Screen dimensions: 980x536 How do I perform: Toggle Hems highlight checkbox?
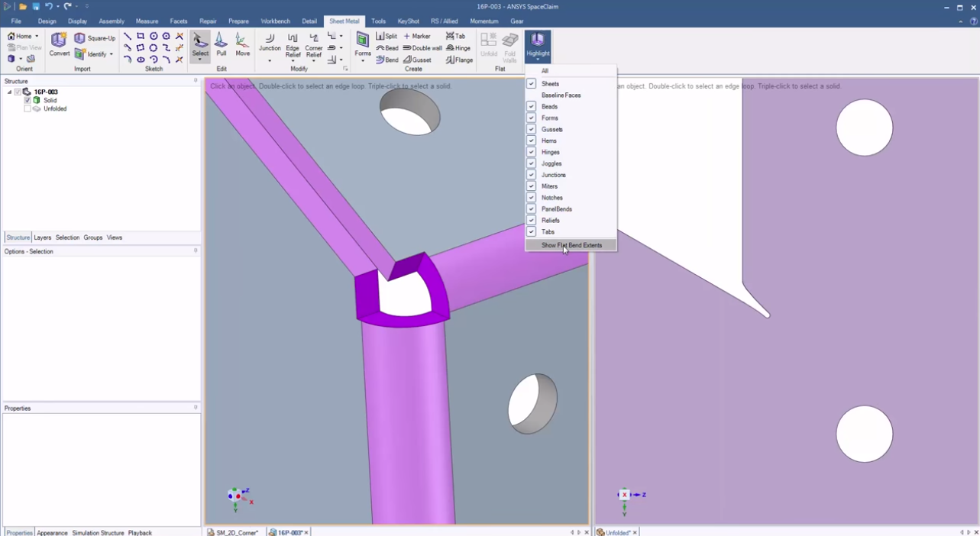pyautogui.click(x=531, y=140)
